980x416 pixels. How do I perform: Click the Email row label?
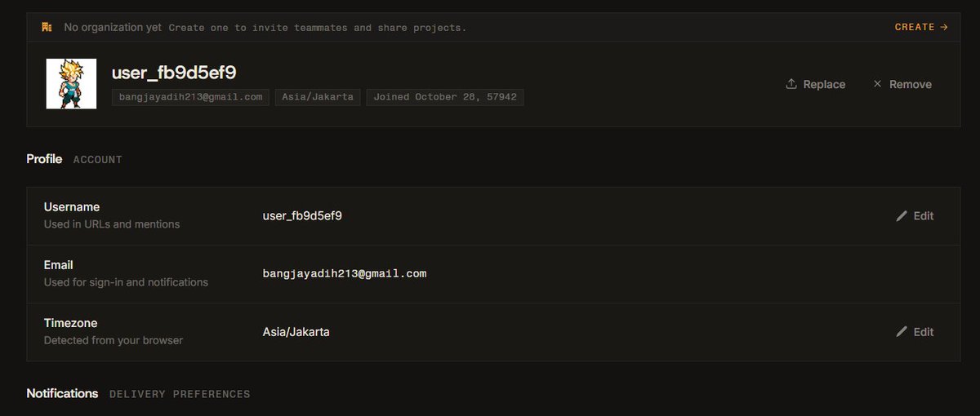(x=59, y=265)
